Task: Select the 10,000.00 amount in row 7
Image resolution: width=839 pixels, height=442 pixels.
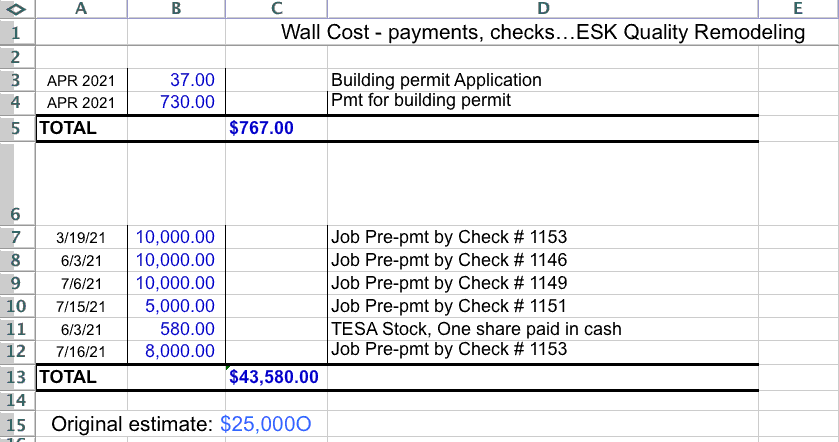Action: [x=177, y=237]
